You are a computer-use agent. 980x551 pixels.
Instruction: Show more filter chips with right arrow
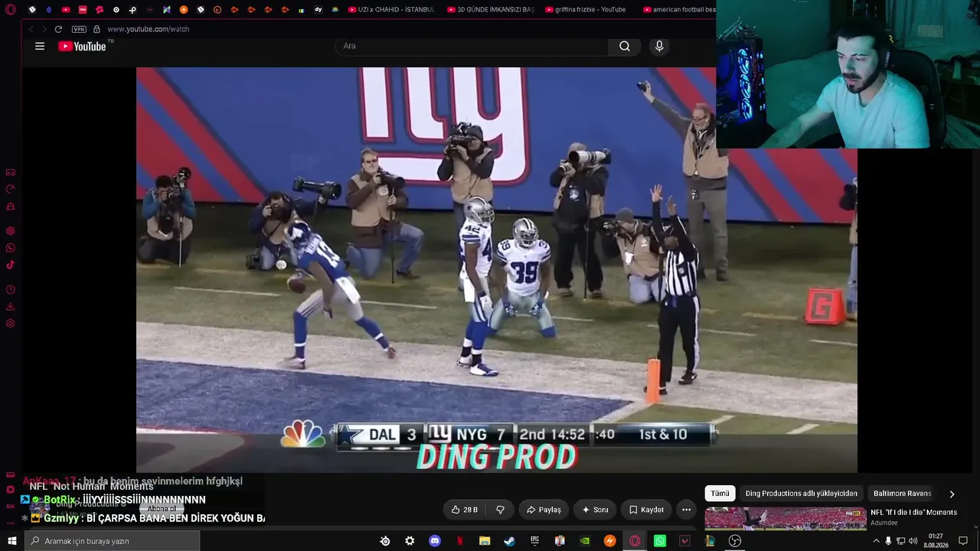tap(952, 494)
